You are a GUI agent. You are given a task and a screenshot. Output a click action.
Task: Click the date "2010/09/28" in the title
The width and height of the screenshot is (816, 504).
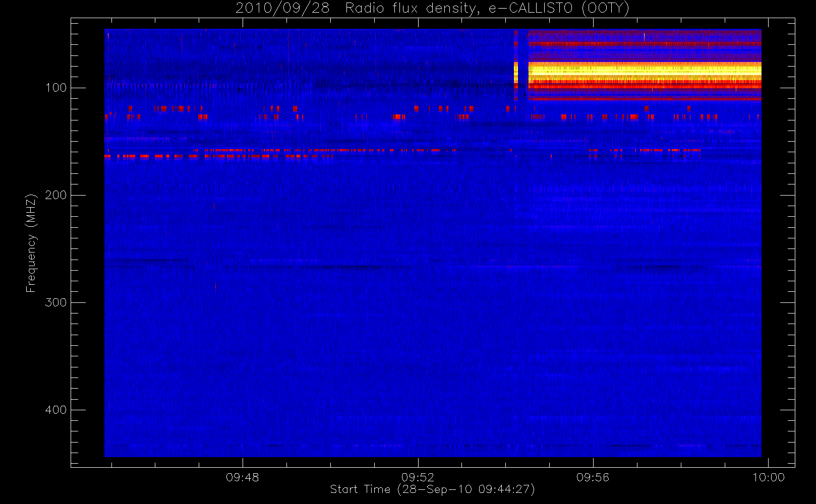click(x=282, y=9)
